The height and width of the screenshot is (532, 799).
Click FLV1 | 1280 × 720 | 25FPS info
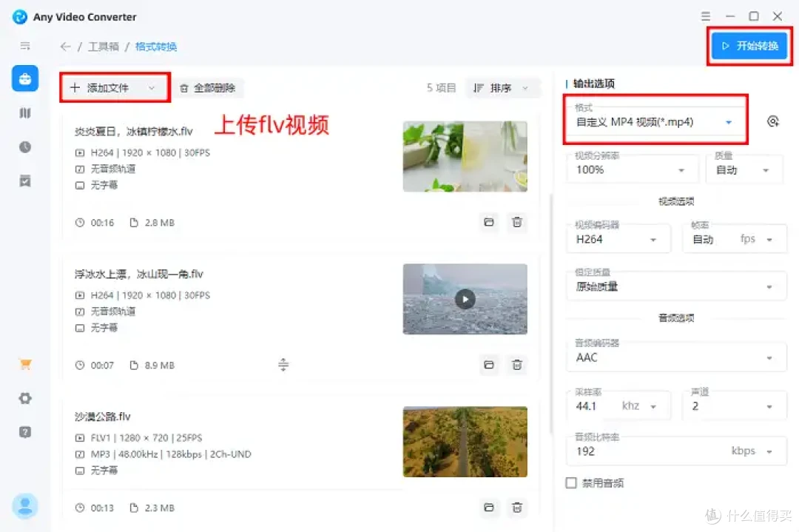click(146, 438)
